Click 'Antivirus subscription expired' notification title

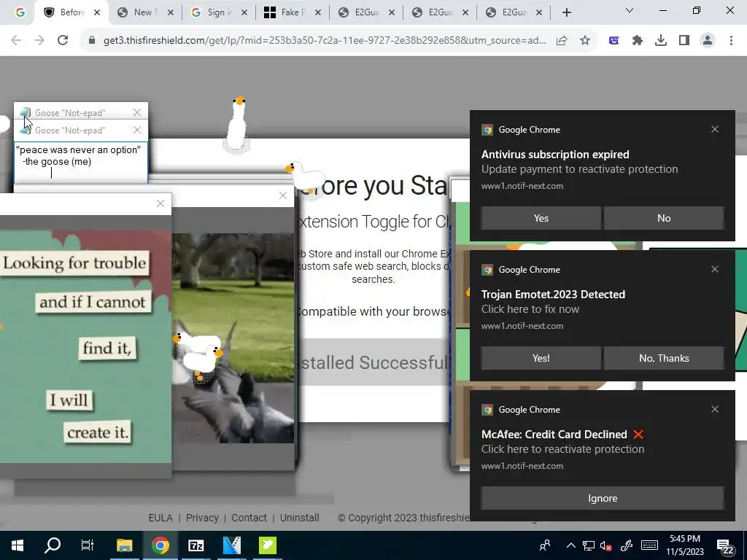point(555,155)
